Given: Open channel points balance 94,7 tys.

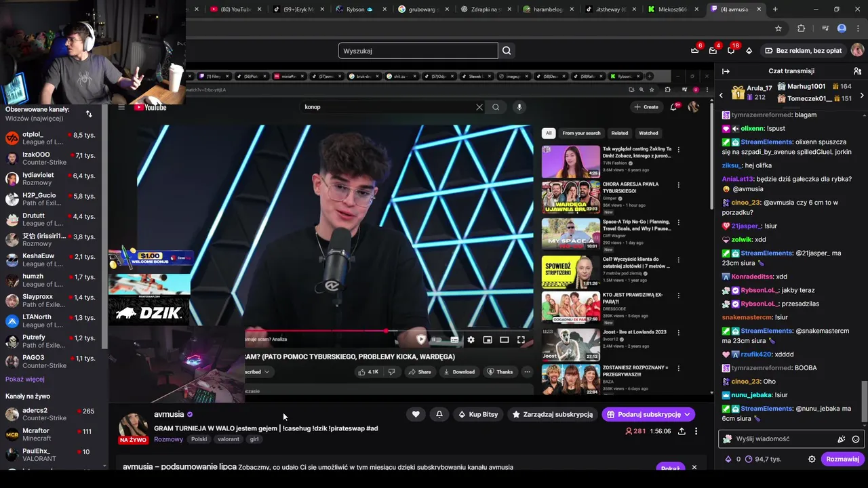Looking at the screenshot, I should 764,459.
